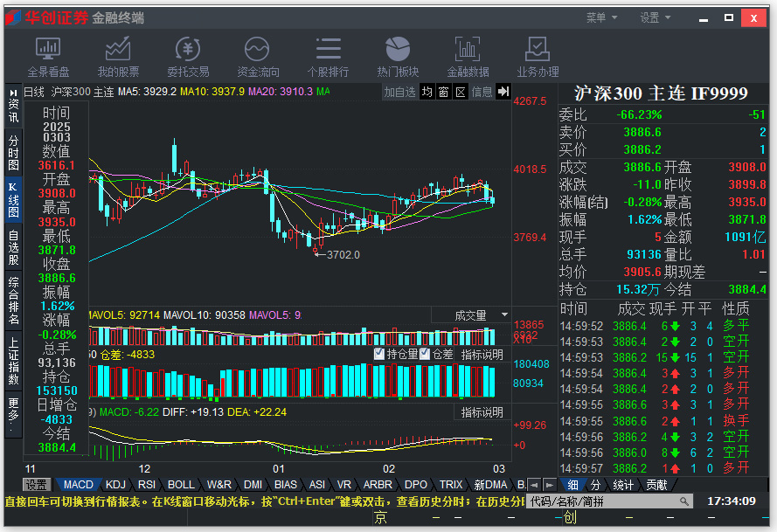777x532 pixels.
Task: Open the 委托交易 order trading tool
Action: tap(188, 56)
